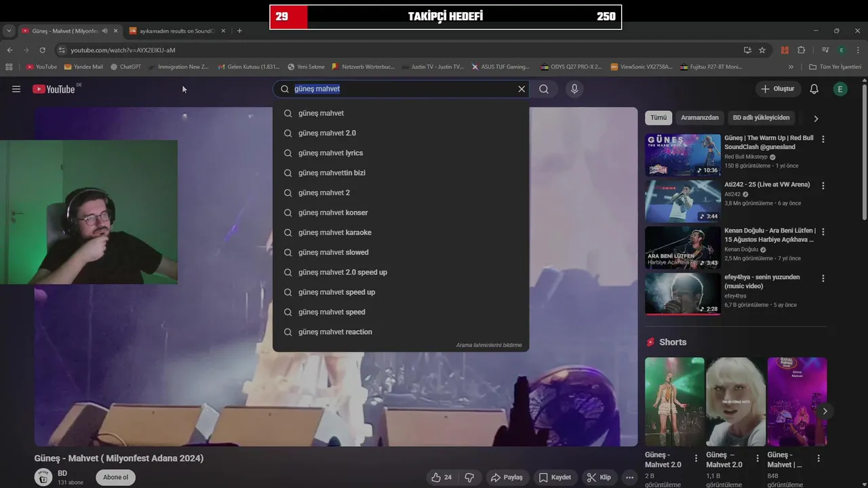
Task: Pick suggestion 'güneş mahvet 2'
Action: tap(401, 192)
